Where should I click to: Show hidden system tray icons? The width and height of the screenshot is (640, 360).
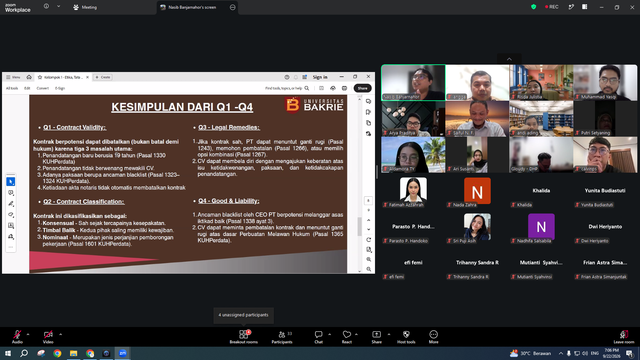coord(561,353)
